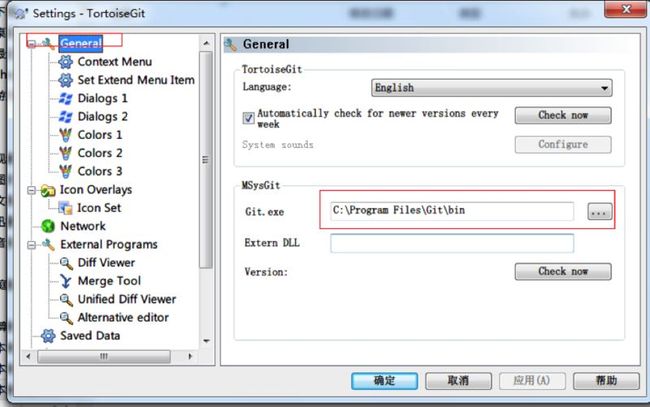Browse for Git.exe path with ellipsis button
650x407 pixels.
(x=599, y=212)
